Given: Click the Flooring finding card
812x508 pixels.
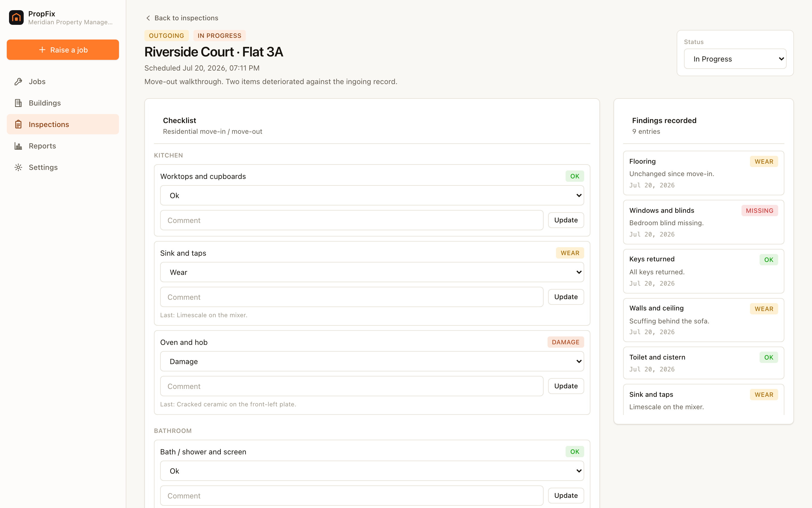Looking at the screenshot, I should click(703, 173).
